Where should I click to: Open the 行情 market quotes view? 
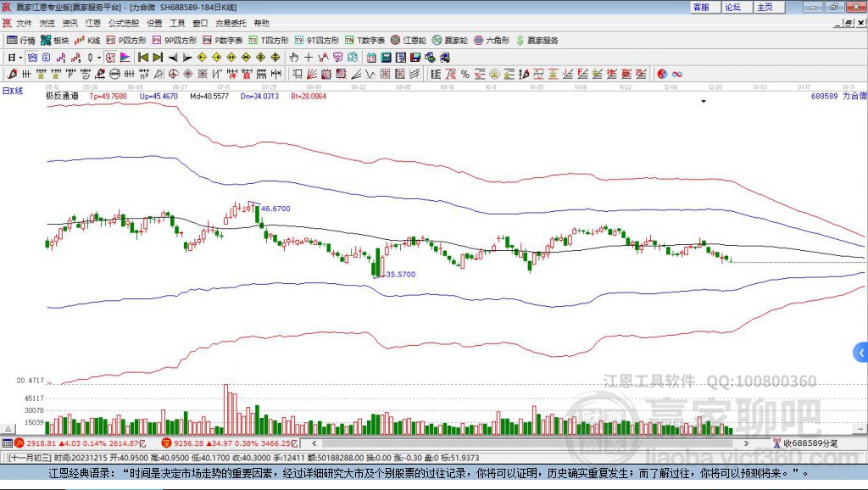pos(20,41)
